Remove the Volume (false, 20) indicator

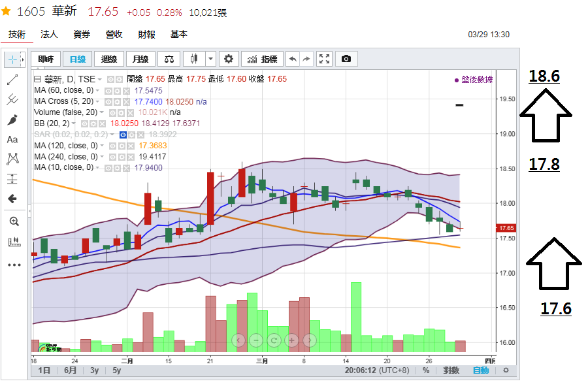(x=130, y=112)
